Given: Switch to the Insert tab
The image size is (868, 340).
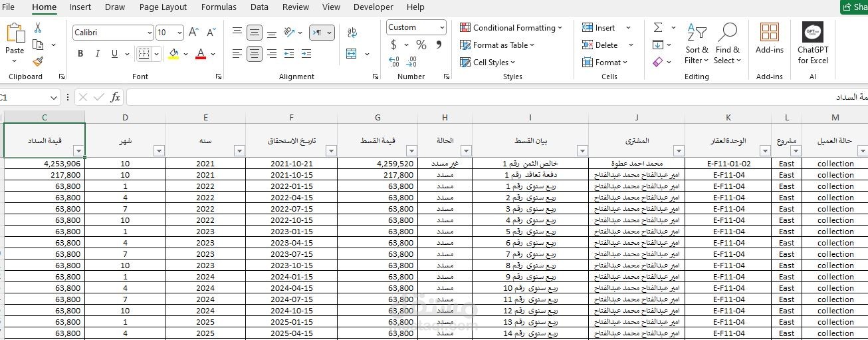Looking at the screenshot, I should pos(80,7).
